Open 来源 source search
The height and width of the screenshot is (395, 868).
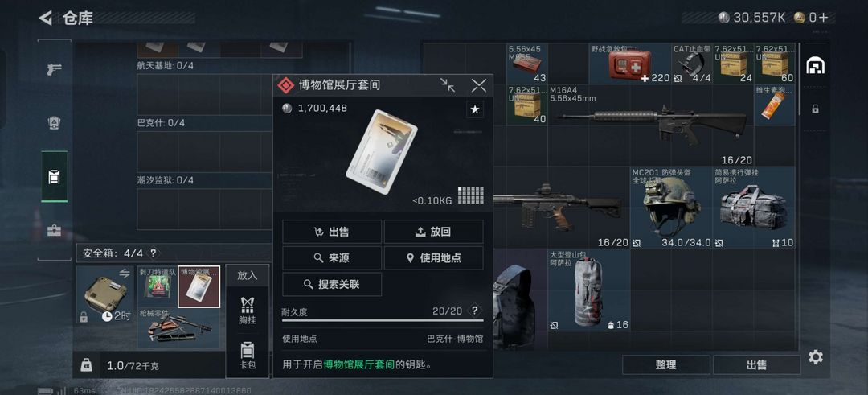coord(332,257)
